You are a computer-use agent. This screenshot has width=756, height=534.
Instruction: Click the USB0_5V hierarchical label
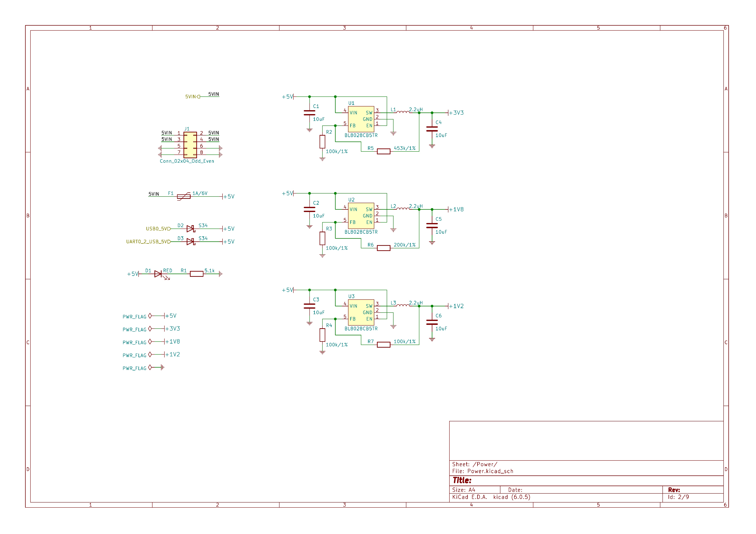[x=158, y=229]
